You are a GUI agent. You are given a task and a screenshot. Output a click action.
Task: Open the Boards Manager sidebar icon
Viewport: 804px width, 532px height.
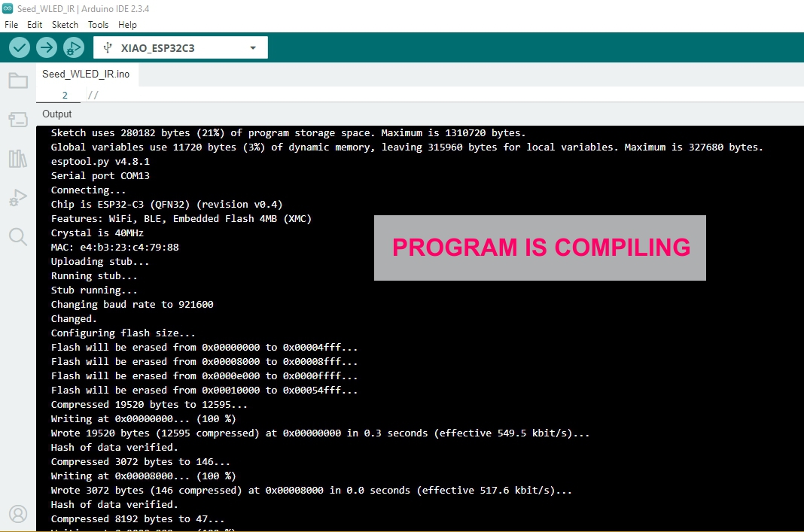pyautogui.click(x=18, y=120)
